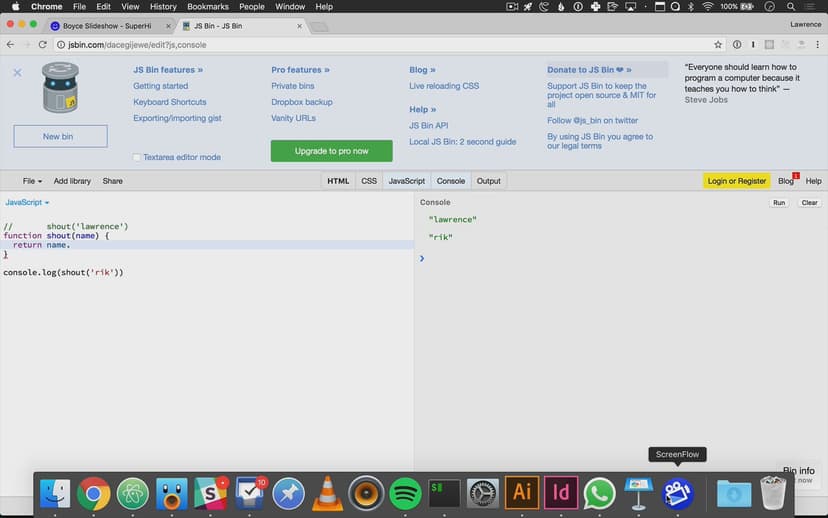828x518 pixels.
Task: Open Adobe InDesign in the dock
Action: point(560,492)
